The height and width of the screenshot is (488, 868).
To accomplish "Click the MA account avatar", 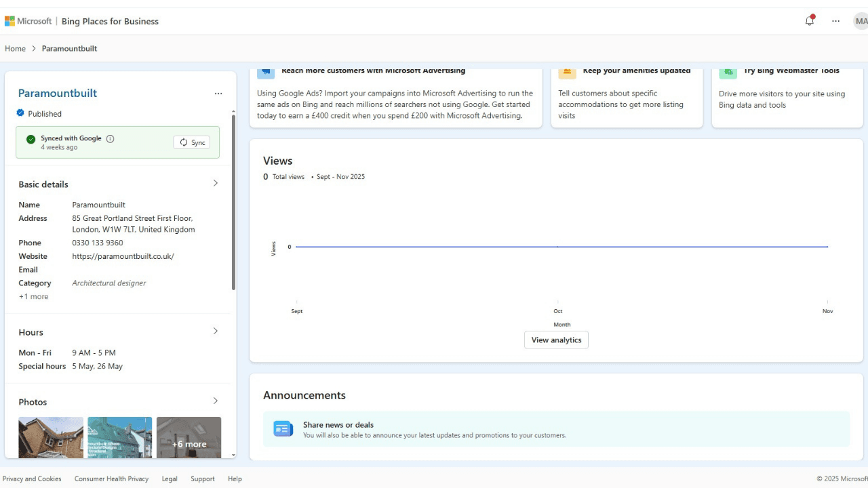I will [860, 21].
